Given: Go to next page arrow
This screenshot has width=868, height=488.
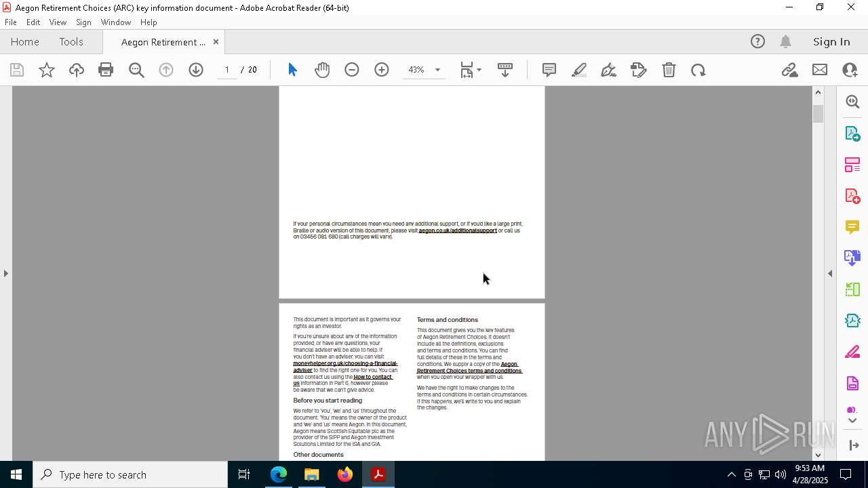Looking at the screenshot, I should coord(196,70).
